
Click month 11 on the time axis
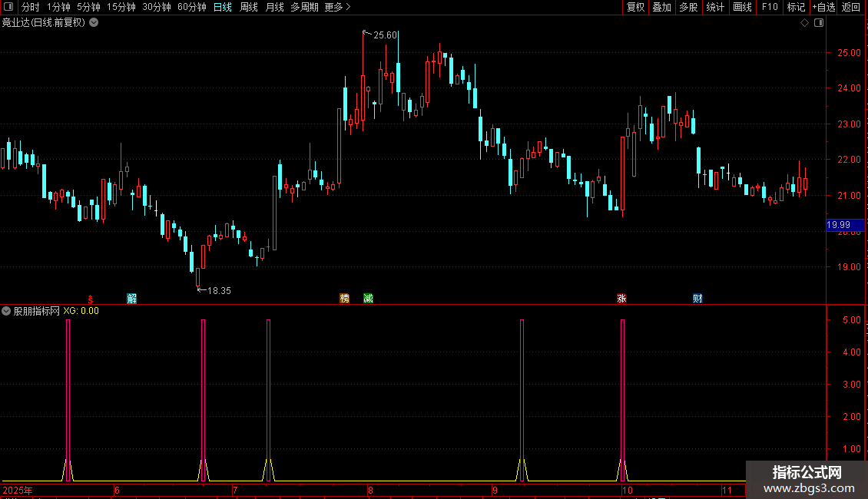tap(727, 490)
